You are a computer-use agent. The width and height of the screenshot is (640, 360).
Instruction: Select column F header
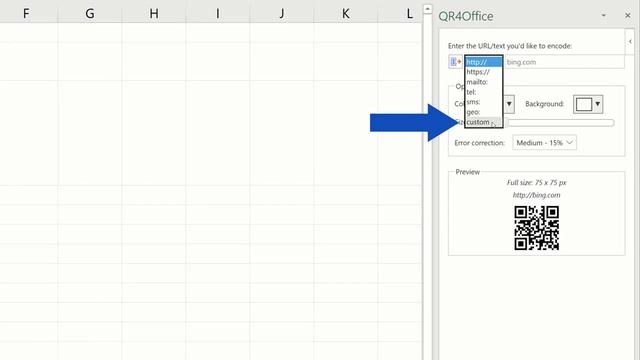pyautogui.click(x=26, y=14)
